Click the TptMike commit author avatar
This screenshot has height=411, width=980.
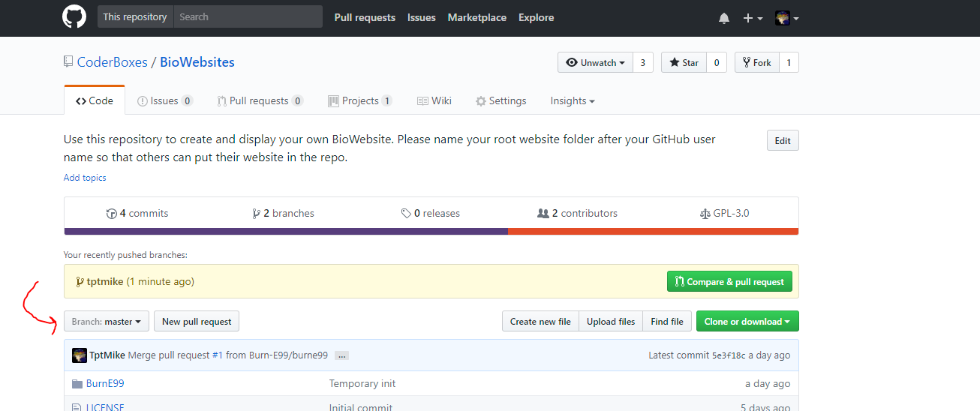[80, 355]
